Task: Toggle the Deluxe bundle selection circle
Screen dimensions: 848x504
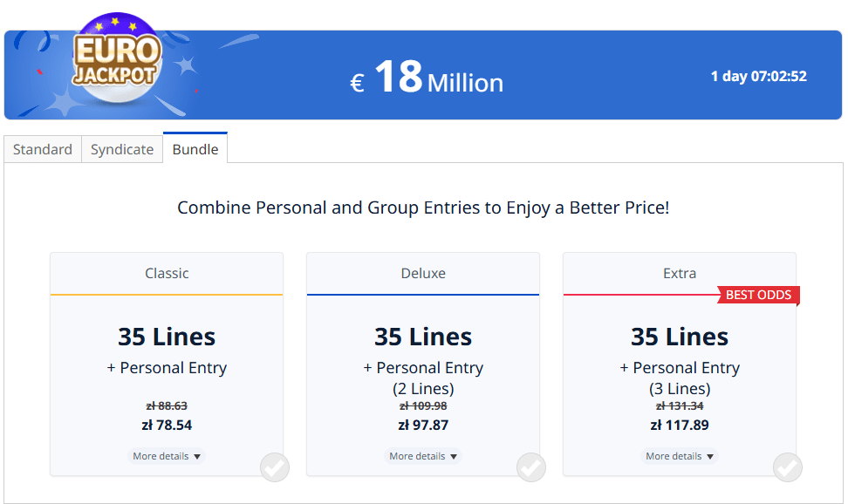Action: (x=530, y=467)
